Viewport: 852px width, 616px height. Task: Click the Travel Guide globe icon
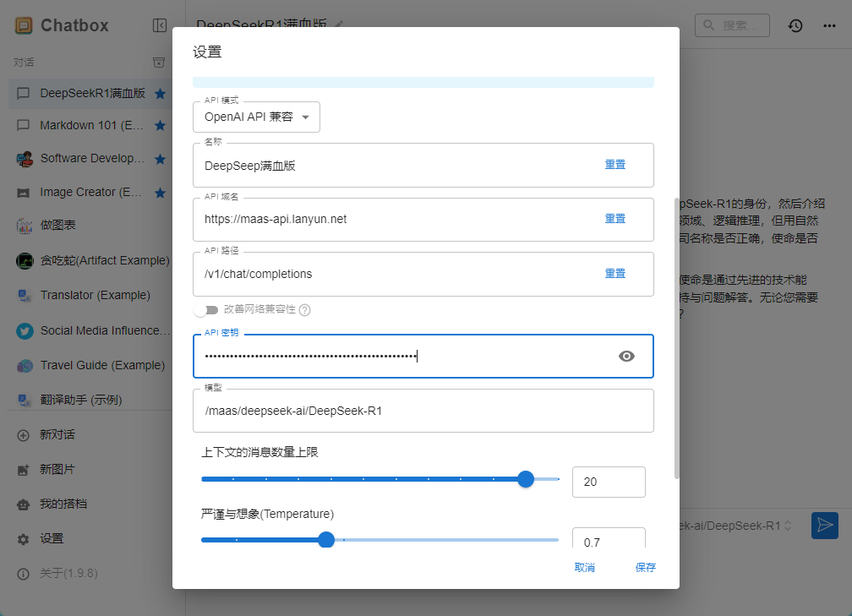click(25, 366)
